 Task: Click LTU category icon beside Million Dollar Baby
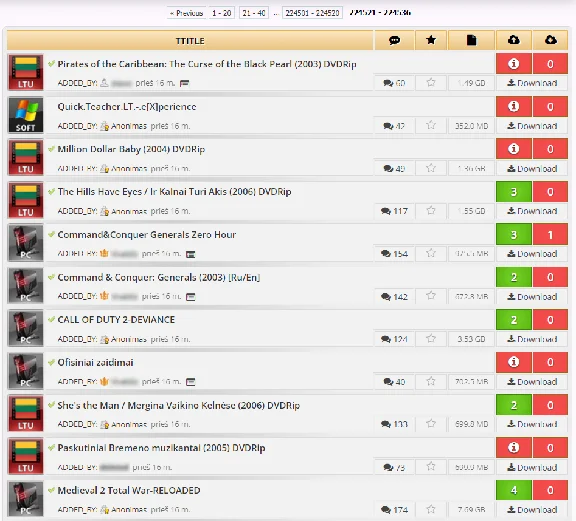tap(25, 157)
